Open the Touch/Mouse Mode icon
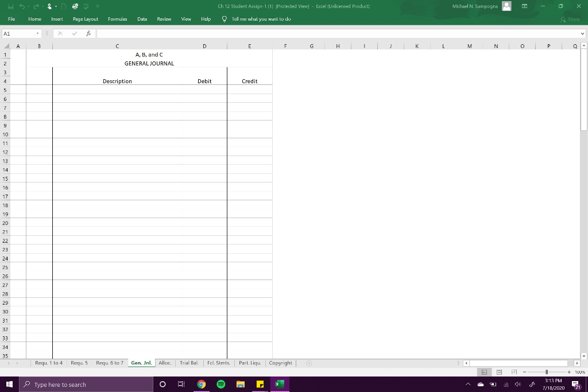Screen dimensions: 588x392 click(49, 6)
